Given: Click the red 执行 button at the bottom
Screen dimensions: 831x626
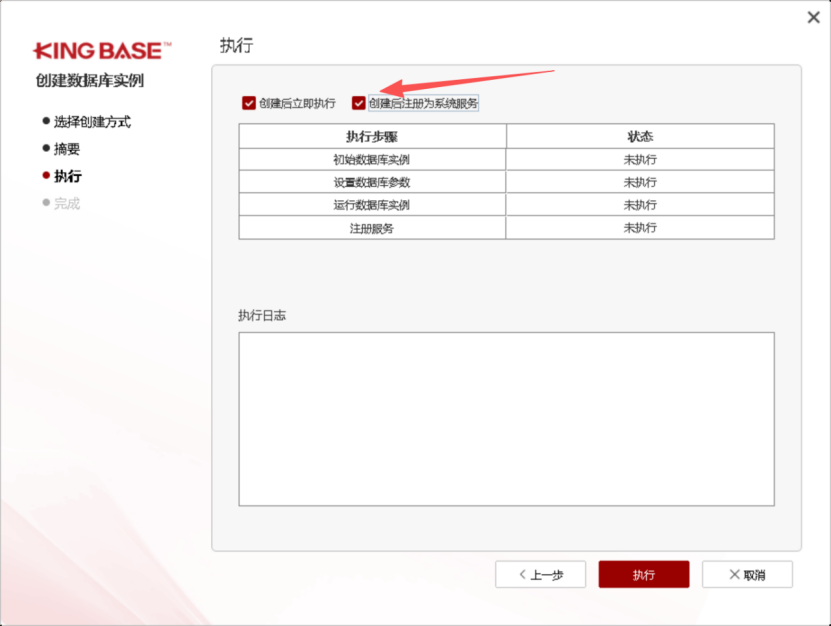Looking at the screenshot, I should click(643, 575).
